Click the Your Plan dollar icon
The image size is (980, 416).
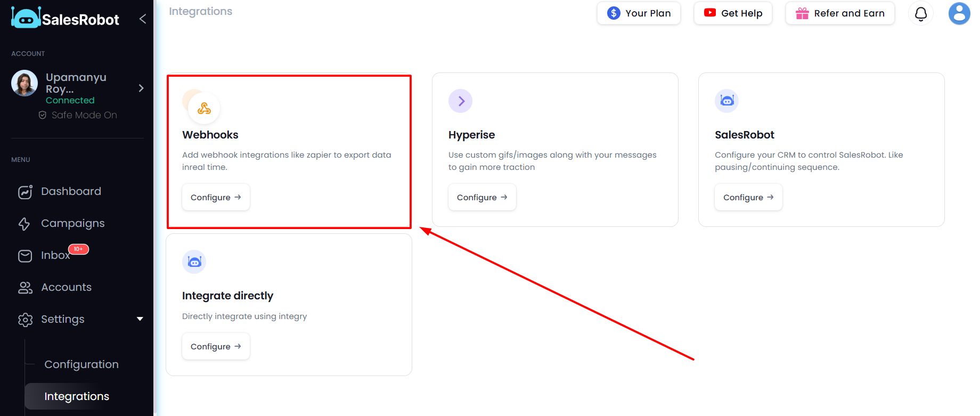click(x=614, y=13)
